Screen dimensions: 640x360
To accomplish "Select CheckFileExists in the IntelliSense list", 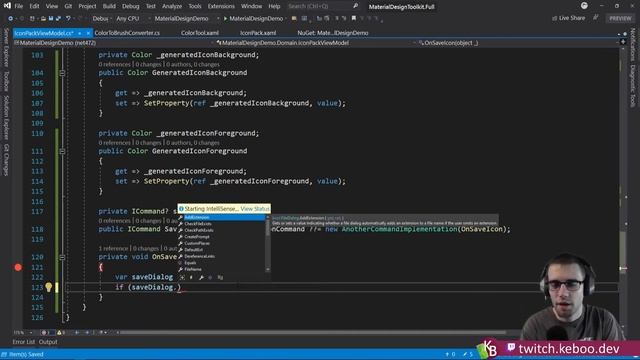I will coord(221,224).
